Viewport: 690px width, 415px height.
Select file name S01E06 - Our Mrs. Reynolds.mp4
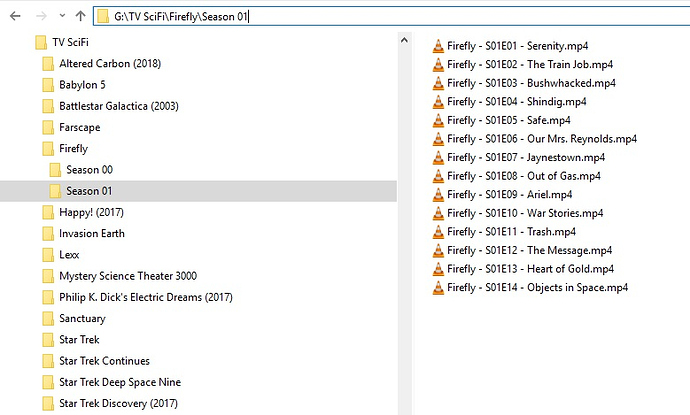tap(542, 139)
